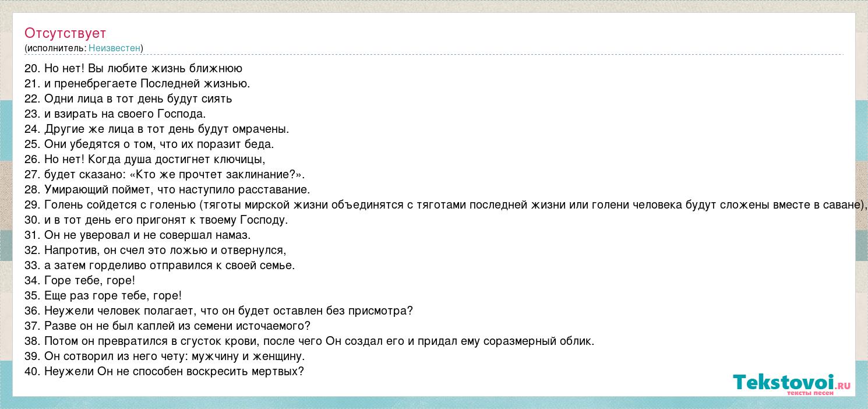
Task: Select line 29 'Голень сойдется с голенью'
Action: pos(446,204)
